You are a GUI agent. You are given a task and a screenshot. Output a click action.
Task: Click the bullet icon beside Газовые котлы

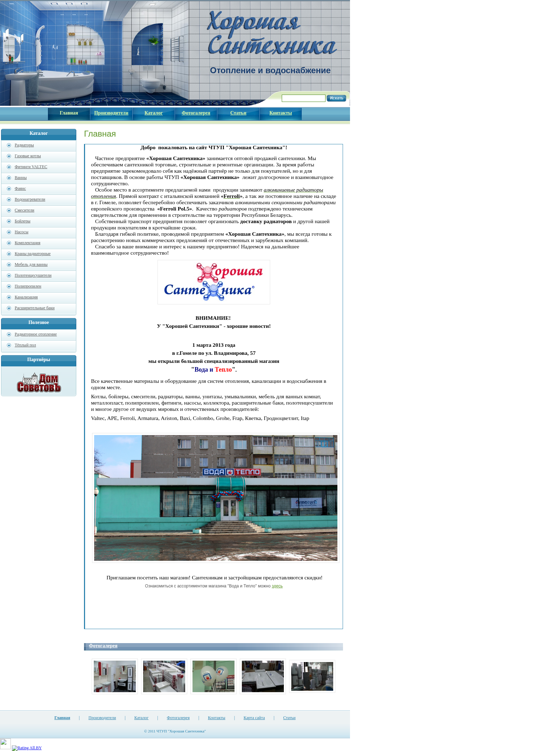pos(9,156)
